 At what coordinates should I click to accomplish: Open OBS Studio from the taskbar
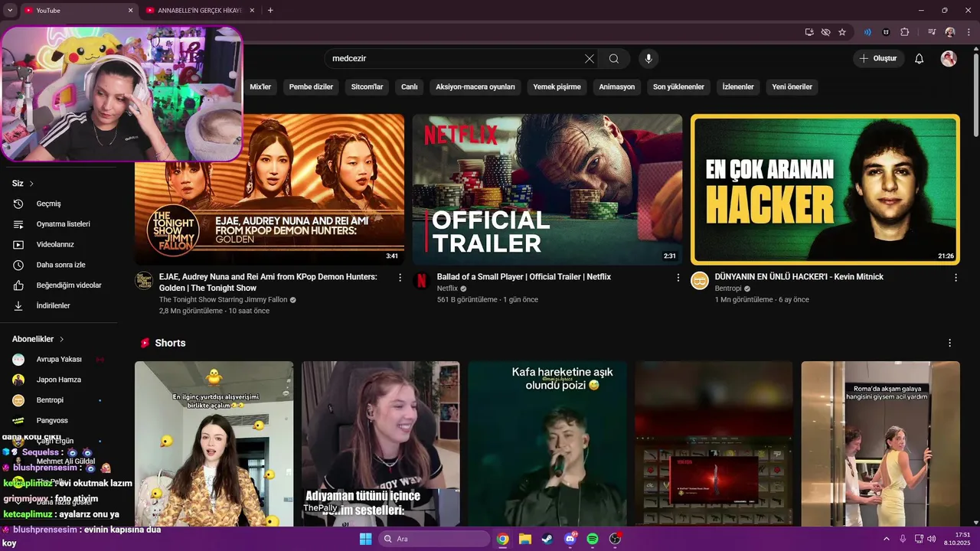(x=615, y=539)
